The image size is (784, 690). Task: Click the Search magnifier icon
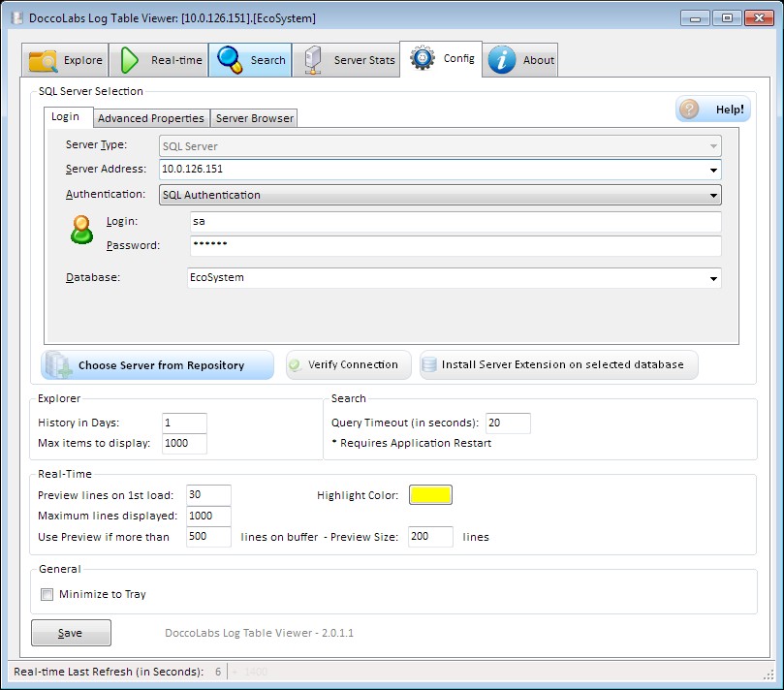pyautogui.click(x=230, y=60)
